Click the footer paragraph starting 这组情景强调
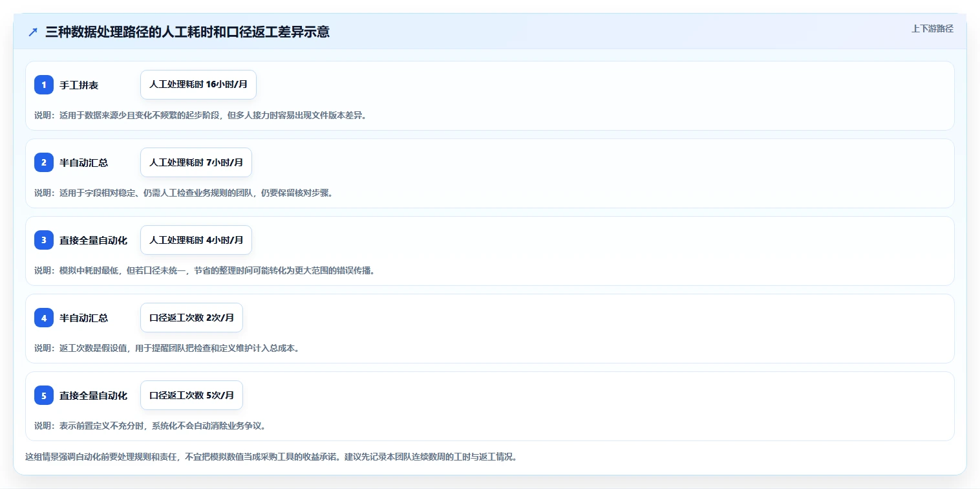The height and width of the screenshot is (489, 980). 271,457
